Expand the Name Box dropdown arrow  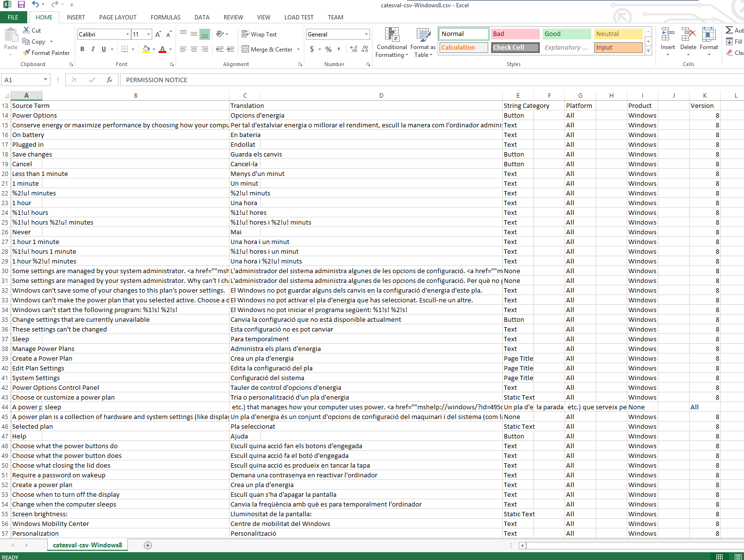click(x=45, y=80)
